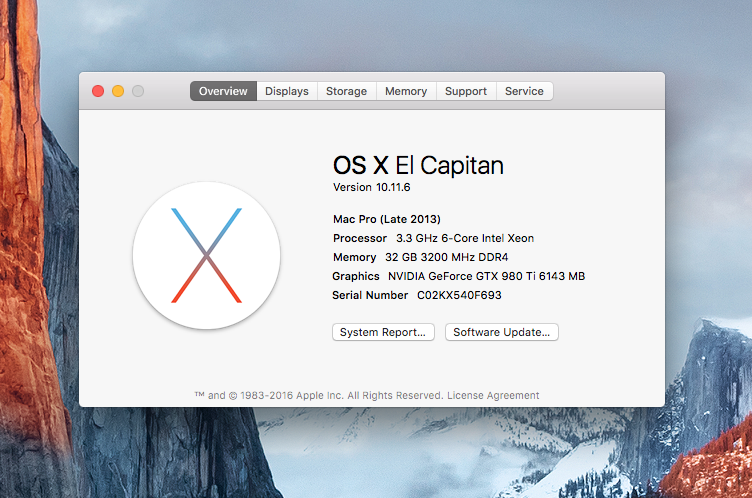Click the System Report... button
This screenshot has width=752, height=498.
point(383,332)
